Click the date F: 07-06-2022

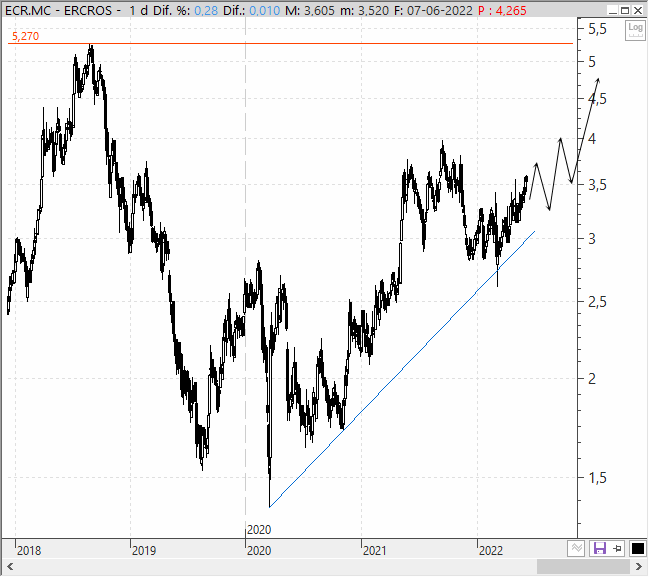[433, 10]
